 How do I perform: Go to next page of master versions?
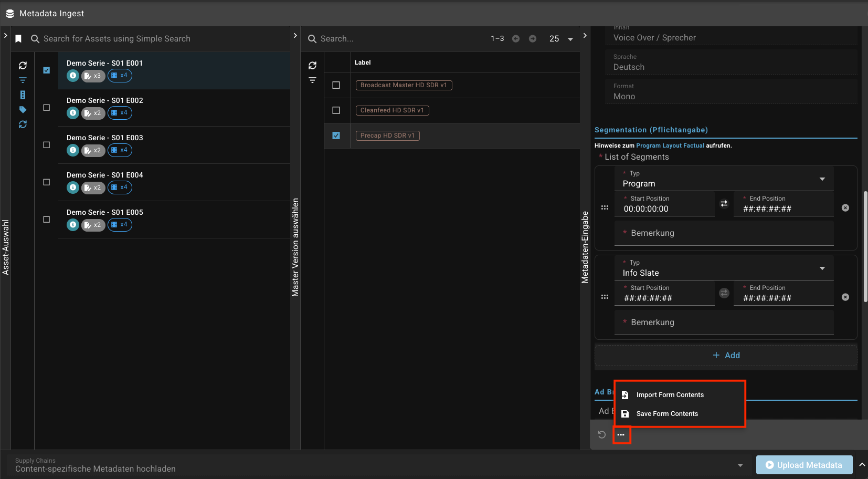533,39
